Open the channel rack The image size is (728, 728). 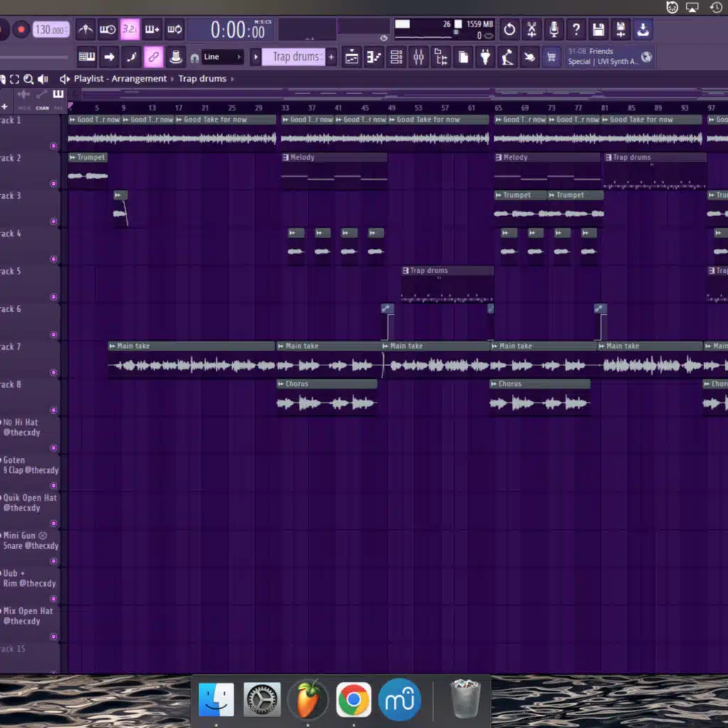397,57
